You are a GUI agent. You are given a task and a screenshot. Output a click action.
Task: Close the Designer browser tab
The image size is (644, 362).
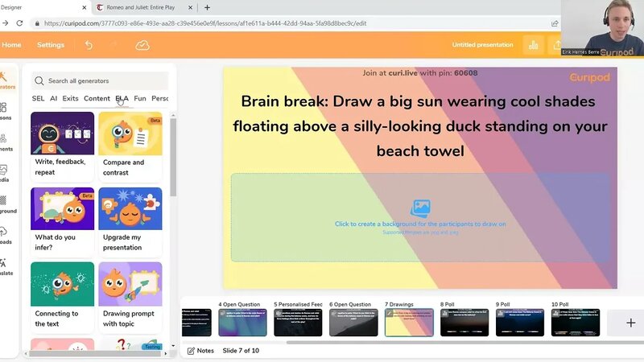(85, 7)
